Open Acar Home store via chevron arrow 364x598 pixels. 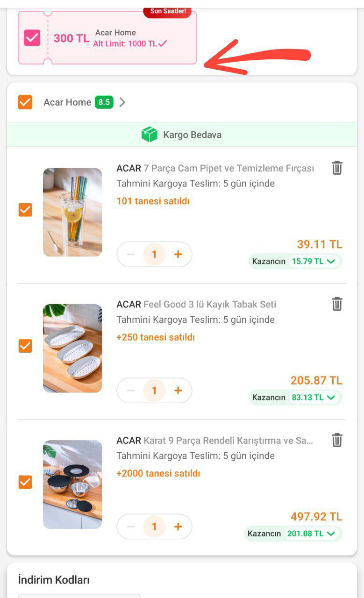(122, 102)
